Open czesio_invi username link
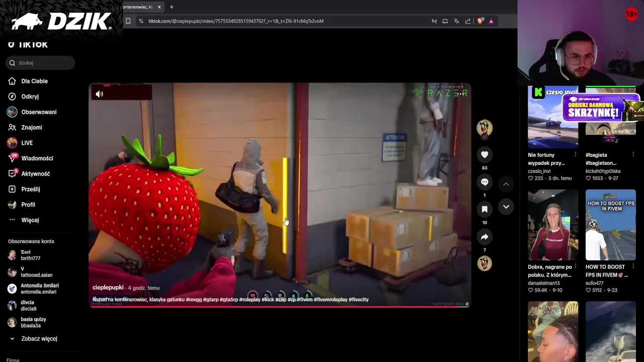This screenshot has height=362, width=644. coord(539,171)
